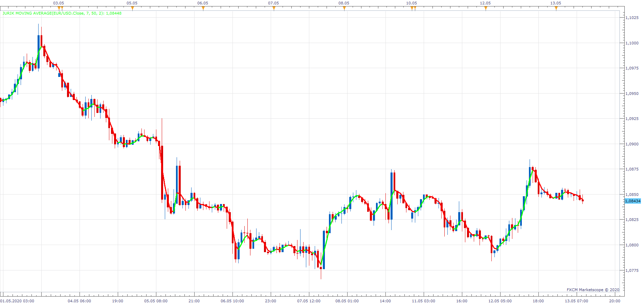
Task: Select the Jurik Moving Average indicator label
Action: pyautogui.click(x=62, y=13)
